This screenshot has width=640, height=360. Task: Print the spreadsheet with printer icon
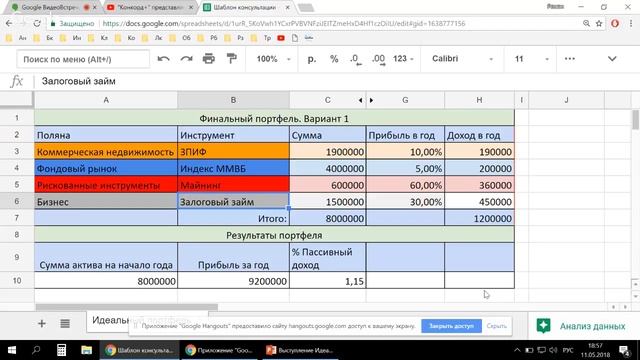tap(209, 59)
